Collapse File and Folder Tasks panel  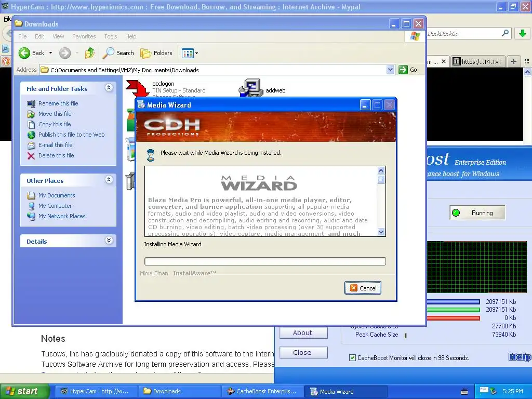click(x=109, y=88)
